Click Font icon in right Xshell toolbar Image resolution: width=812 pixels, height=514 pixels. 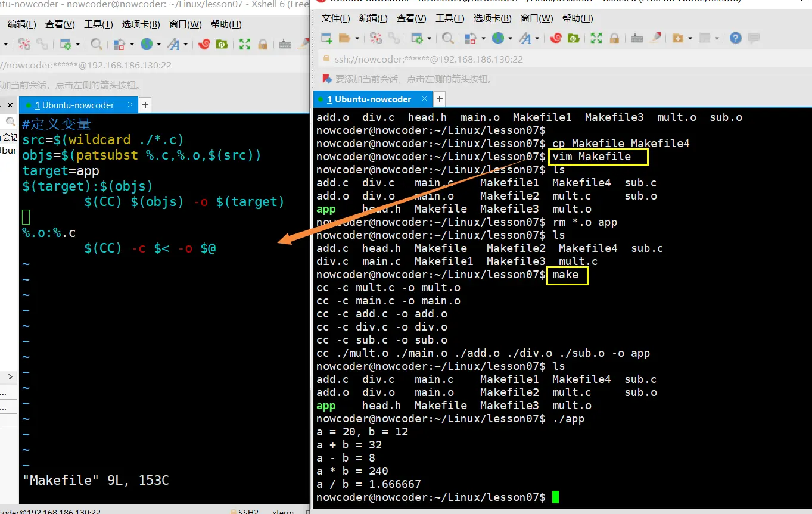coord(525,38)
